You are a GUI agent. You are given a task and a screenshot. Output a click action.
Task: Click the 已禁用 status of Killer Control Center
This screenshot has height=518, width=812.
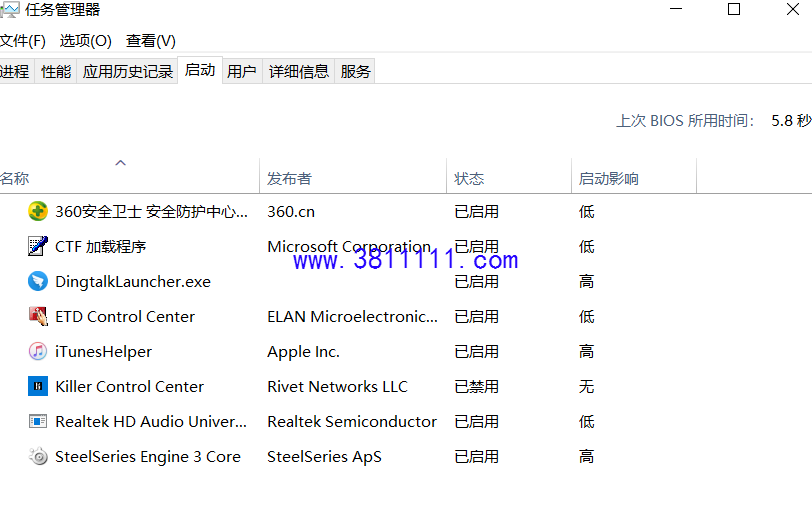(476, 386)
